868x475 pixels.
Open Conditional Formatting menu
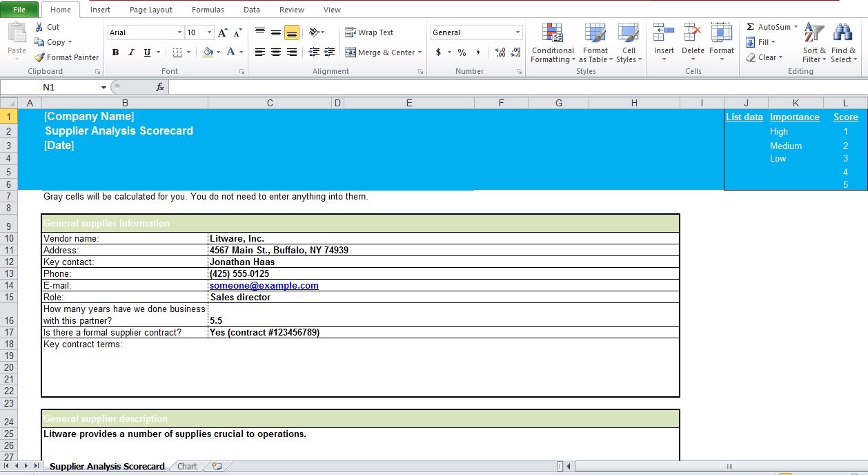tap(553, 43)
